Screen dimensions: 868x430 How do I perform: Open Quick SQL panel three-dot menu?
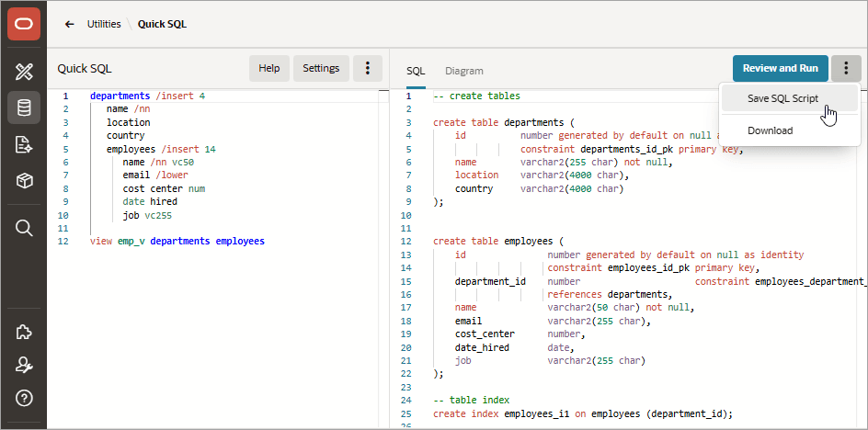click(x=368, y=69)
